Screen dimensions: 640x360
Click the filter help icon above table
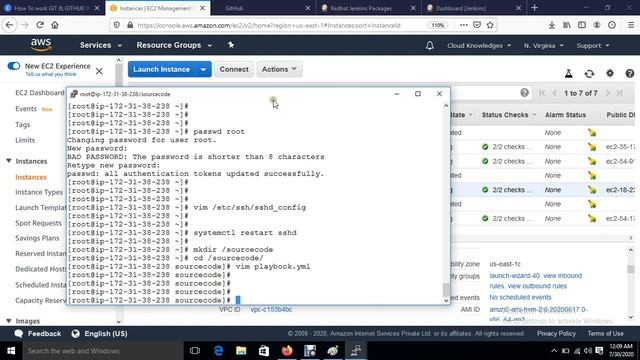point(524,93)
